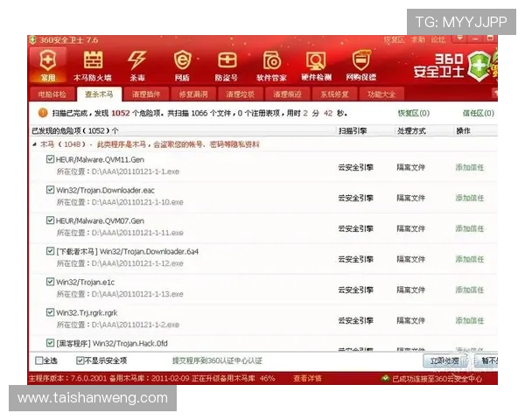Click the 恢复区 title bar link
Screen dimensions: 525x420
394,40
